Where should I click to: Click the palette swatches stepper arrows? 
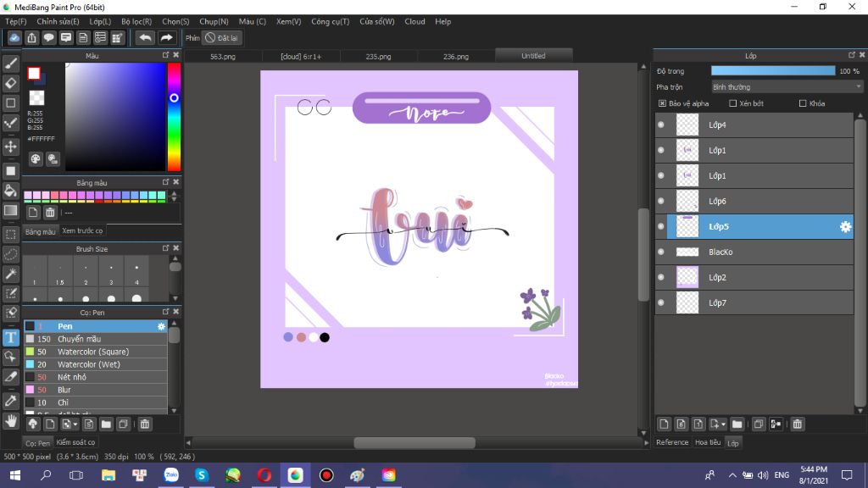175,196
